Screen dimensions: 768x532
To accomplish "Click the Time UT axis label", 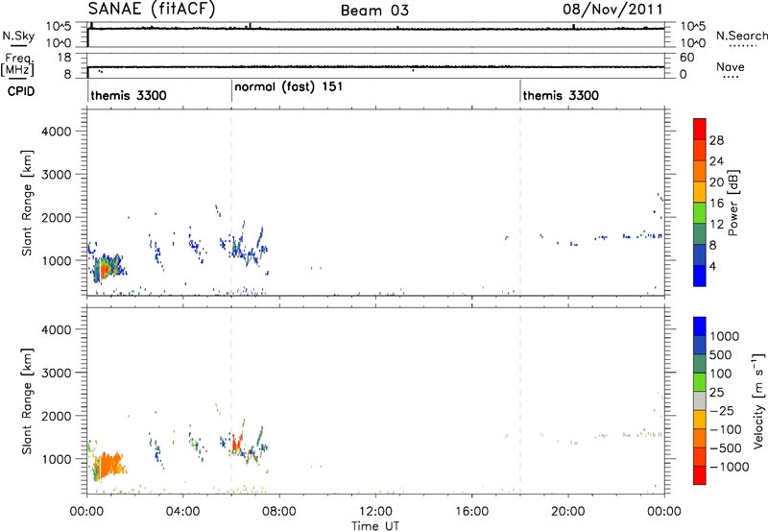I will click(x=375, y=526).
